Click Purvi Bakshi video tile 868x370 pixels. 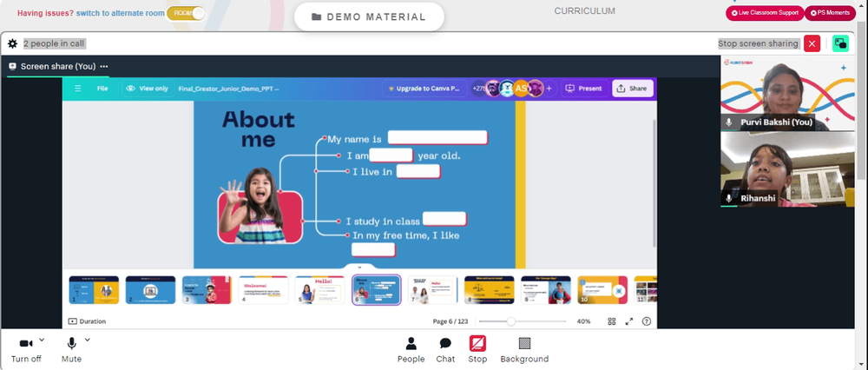click(787, 94)
